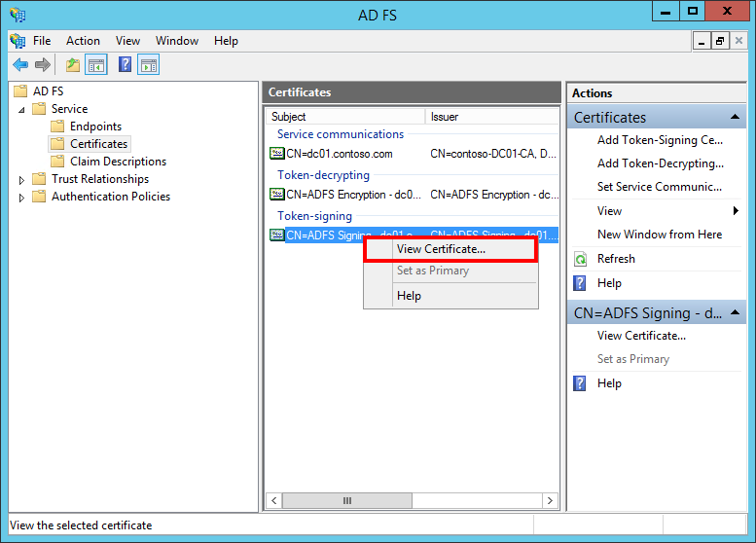Select the CN=ADFS Encryption subject cell
The image size is (756, 543).
point(353,195)
